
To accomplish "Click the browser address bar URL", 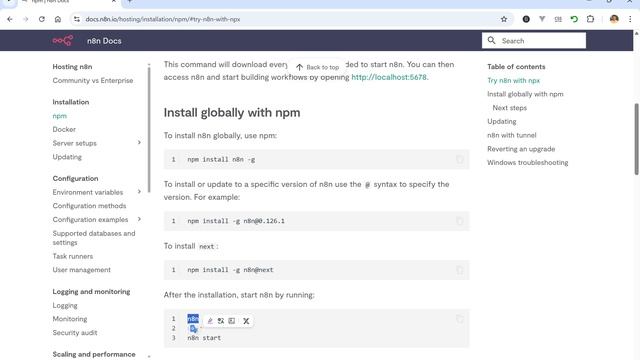I will coord(162,19).
